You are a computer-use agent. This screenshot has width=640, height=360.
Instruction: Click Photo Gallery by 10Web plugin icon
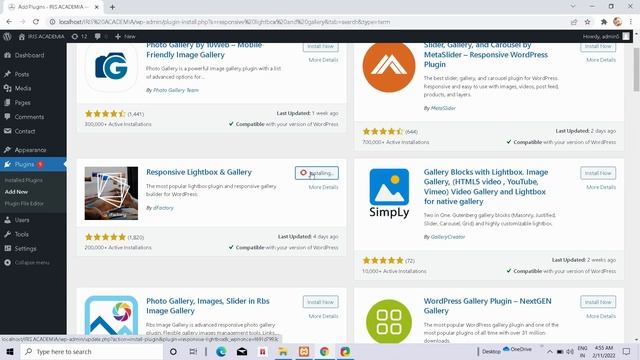click(111, 67)
